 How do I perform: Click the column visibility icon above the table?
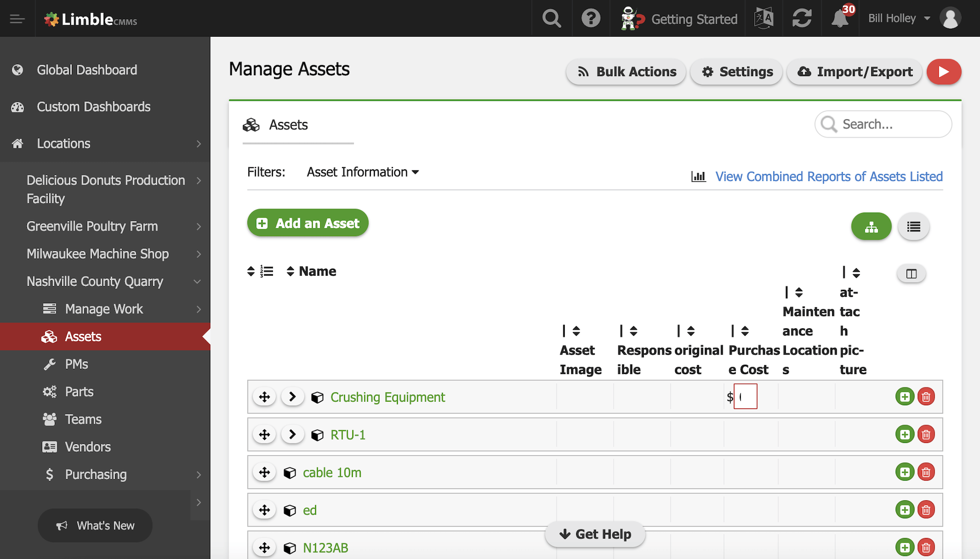(x=911, y=273)
